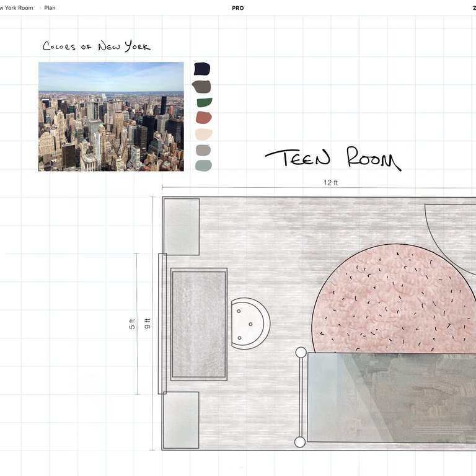This screenshot has width=476, height=476.
Task: Click the 9 ft dimension label
Action: pyautogui.click(x=148, y=324)
